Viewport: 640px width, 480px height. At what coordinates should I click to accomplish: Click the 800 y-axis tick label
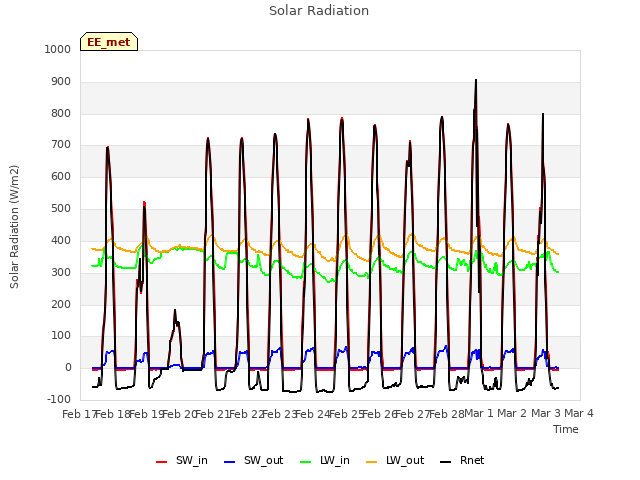pyautogui.click(x=61, y=113)
